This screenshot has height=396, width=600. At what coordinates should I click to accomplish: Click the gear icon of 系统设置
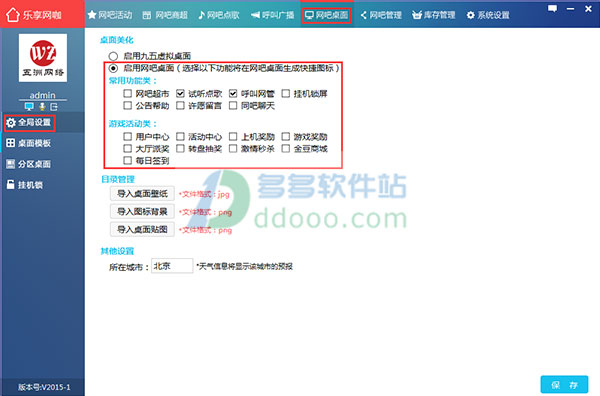tap(471, 15)
